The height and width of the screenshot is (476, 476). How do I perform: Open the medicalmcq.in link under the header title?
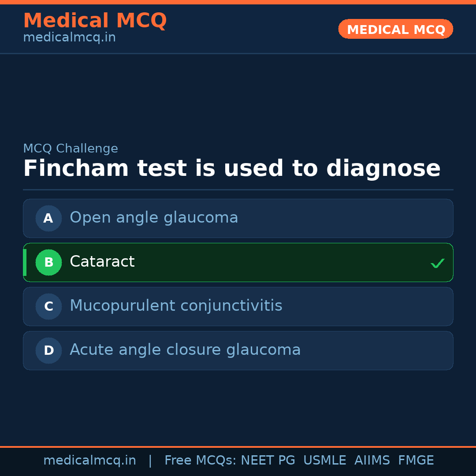(x=69, y=38)
